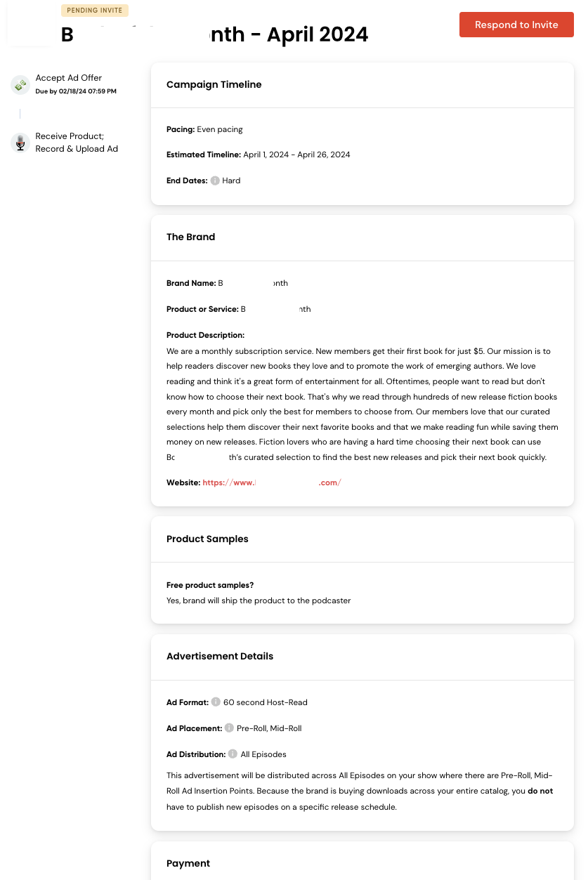
Task: Select the Accept Ad Offer step
Action: click(69, 78)
